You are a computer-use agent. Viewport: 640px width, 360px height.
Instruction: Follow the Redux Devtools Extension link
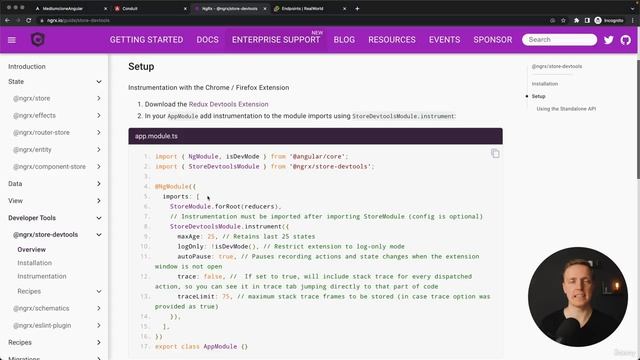[x=229, y=104]
